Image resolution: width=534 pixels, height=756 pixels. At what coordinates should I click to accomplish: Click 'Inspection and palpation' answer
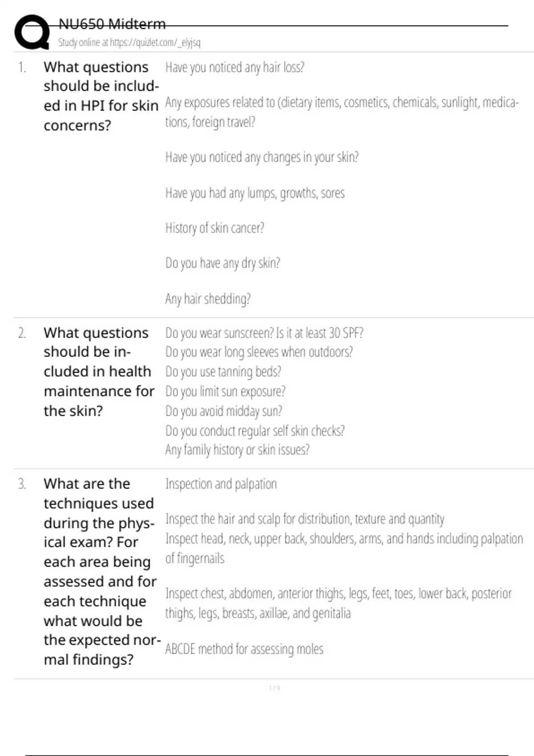coord(221,484)
